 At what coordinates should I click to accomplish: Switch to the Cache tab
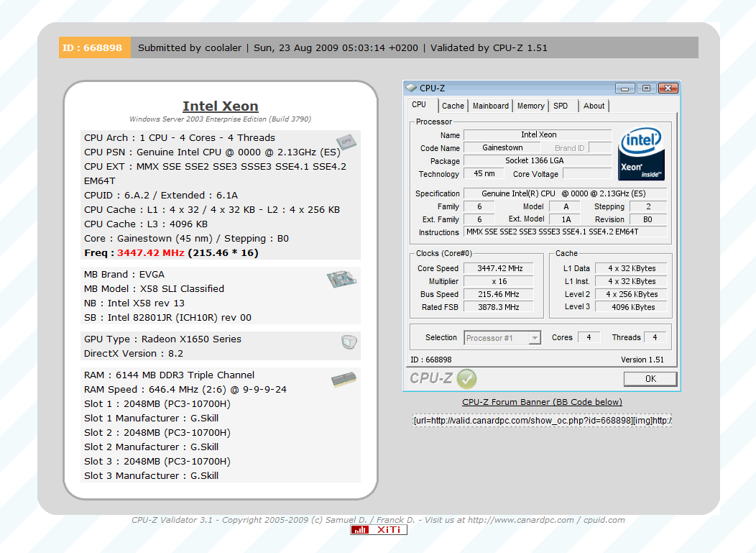453,106
